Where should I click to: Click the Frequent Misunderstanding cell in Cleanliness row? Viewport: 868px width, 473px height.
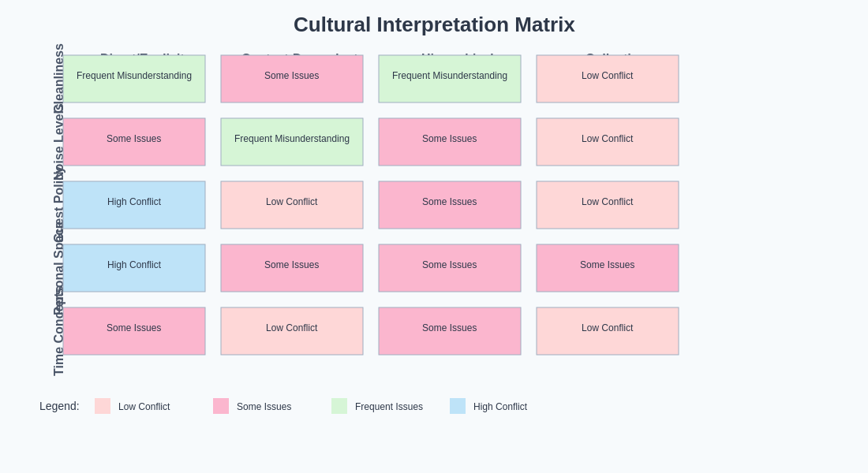[134, 76]
